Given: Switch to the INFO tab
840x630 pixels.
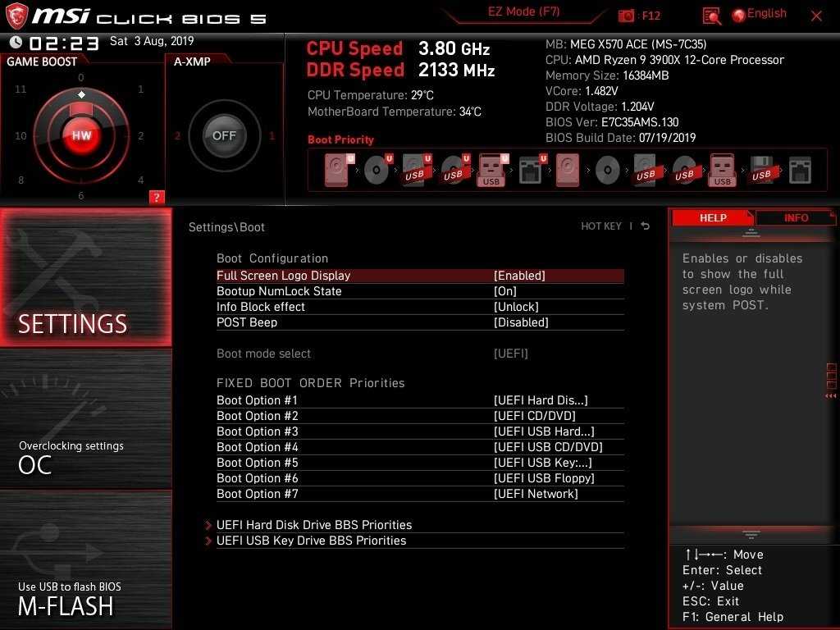Looking at the screenshot, I should click(x=795, y=217).
